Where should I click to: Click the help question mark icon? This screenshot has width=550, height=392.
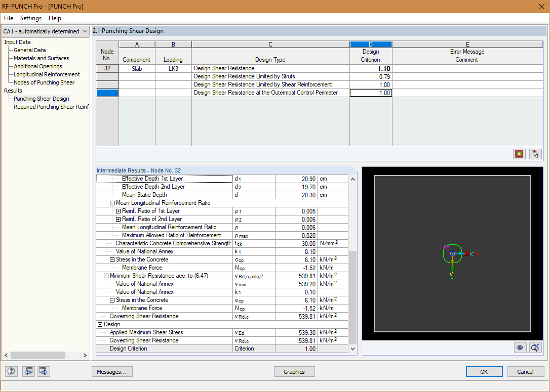(x=11, y=371)
